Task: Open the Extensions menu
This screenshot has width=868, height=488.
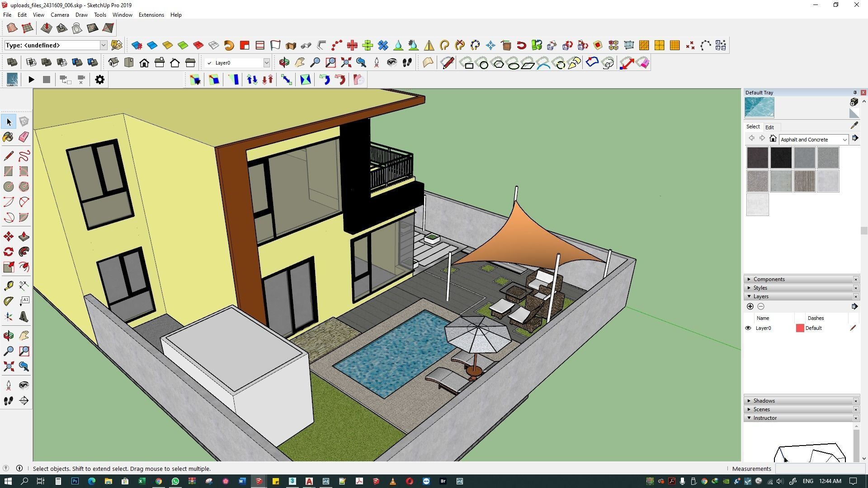Action: pyautogui.click(x=151, y=15)
